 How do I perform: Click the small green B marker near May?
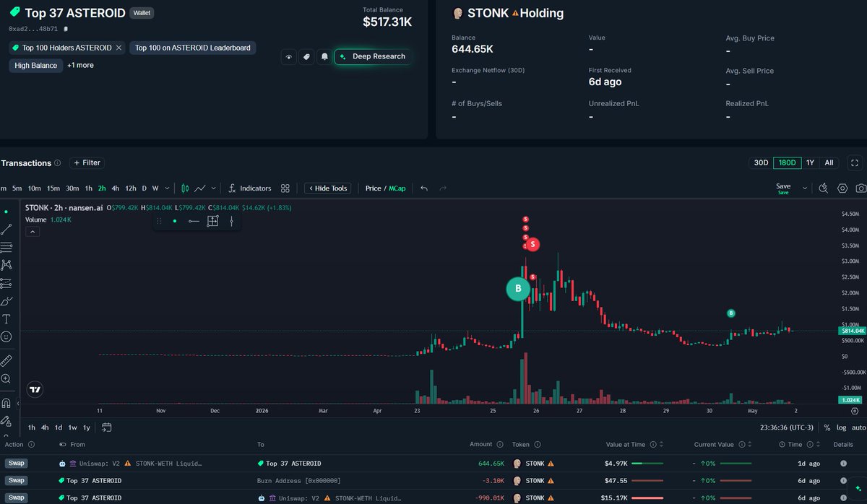click(x=731, y=313)
